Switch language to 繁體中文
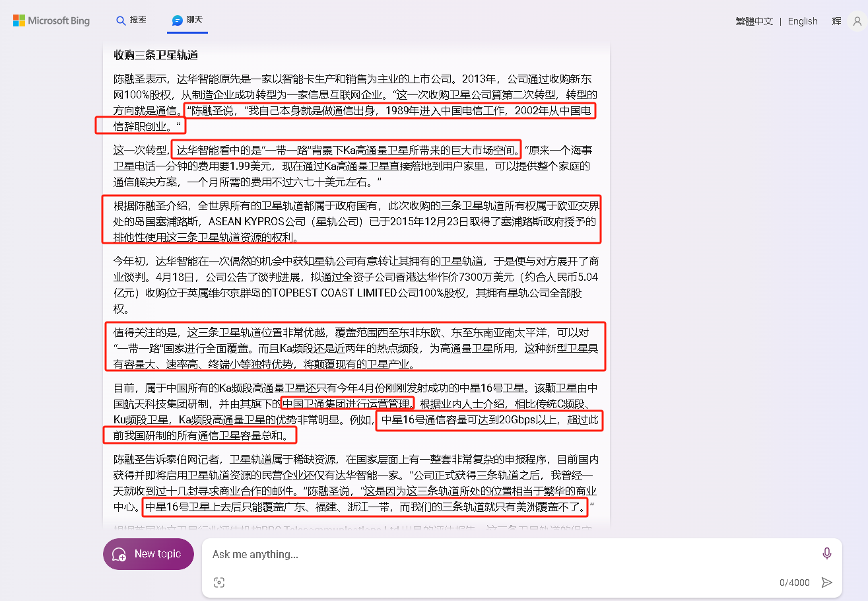Screen dimensions: 868x601 pos(754,21)
